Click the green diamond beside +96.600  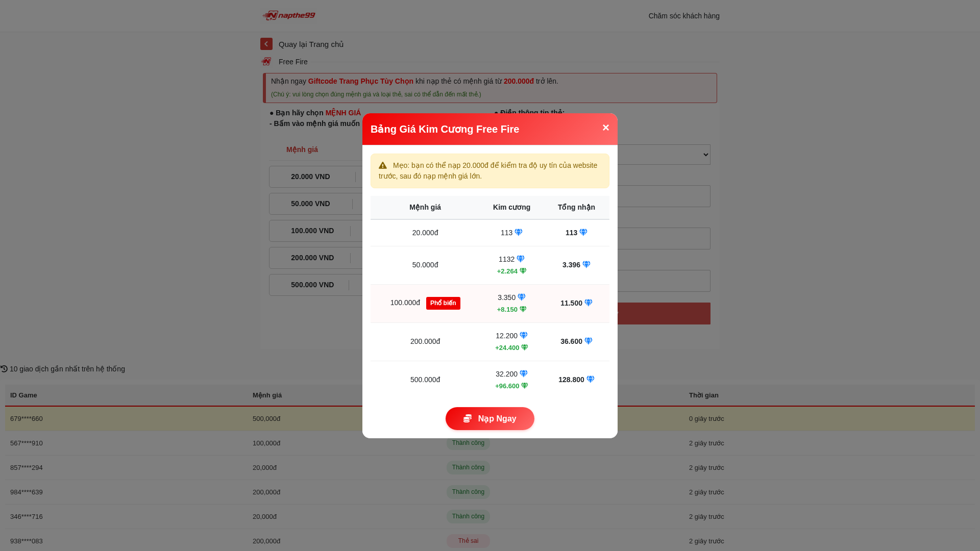524,386
